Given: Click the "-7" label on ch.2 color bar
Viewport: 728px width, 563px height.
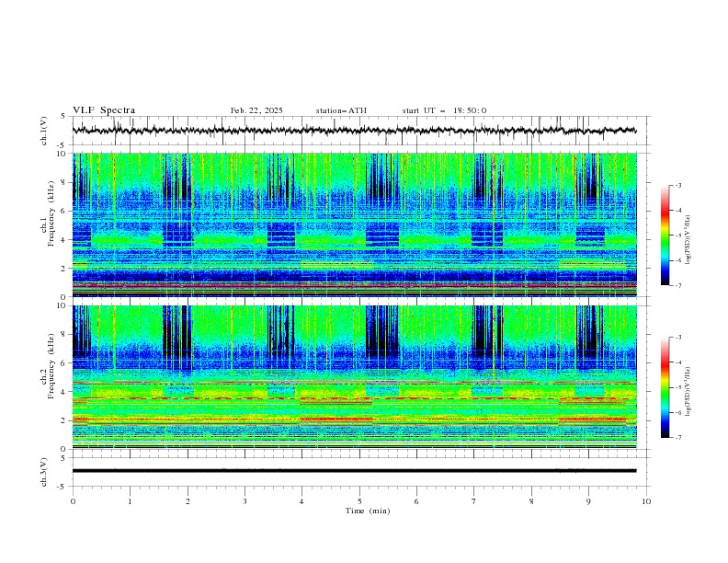Looking at the screenshot, I should click(678, 438).
